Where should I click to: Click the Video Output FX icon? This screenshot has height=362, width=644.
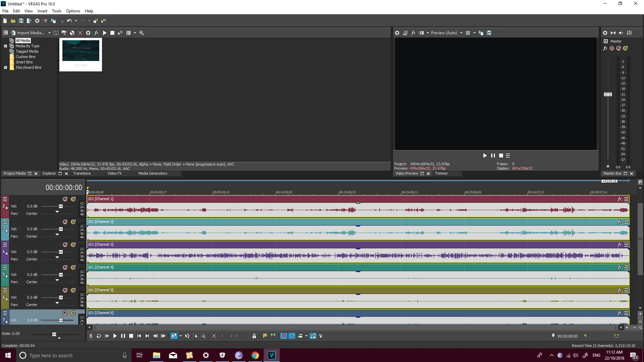(413, 33)
